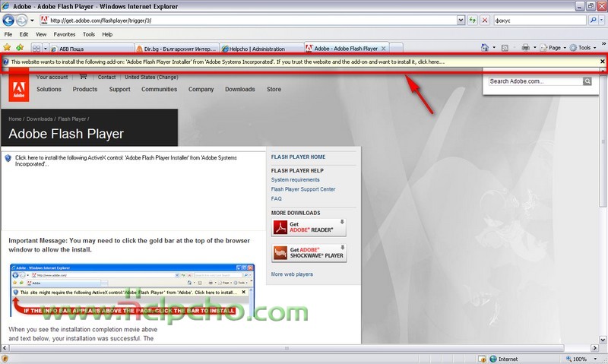
Task: Open the Tools toolbar gear menu
Action: [x=583, y=47]
